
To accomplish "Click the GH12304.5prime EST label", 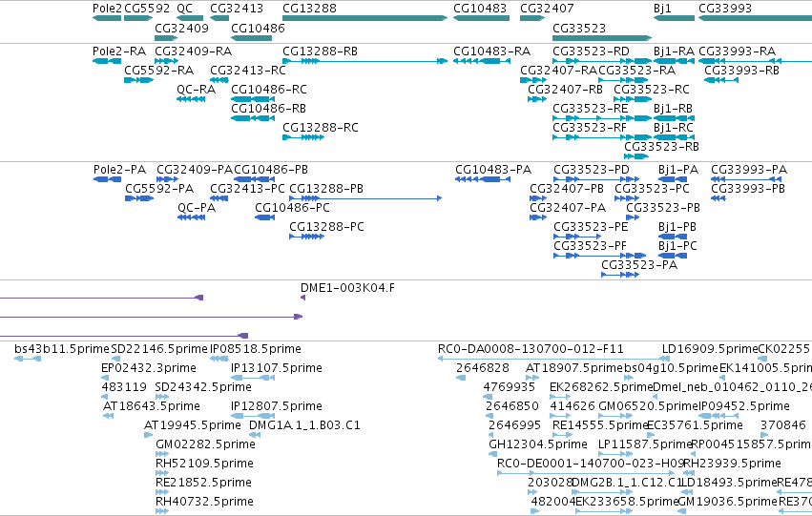I will [x=538, y=445].
